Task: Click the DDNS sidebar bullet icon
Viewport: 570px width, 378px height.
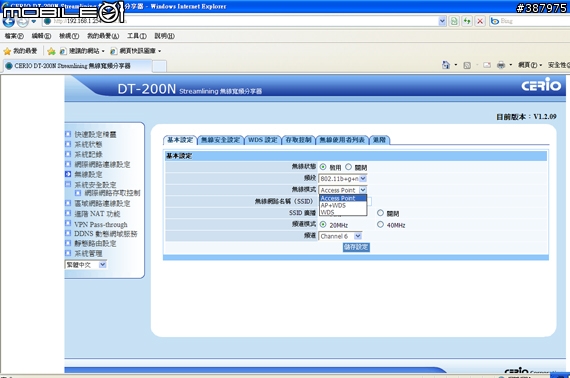Action: click(68, 233)
